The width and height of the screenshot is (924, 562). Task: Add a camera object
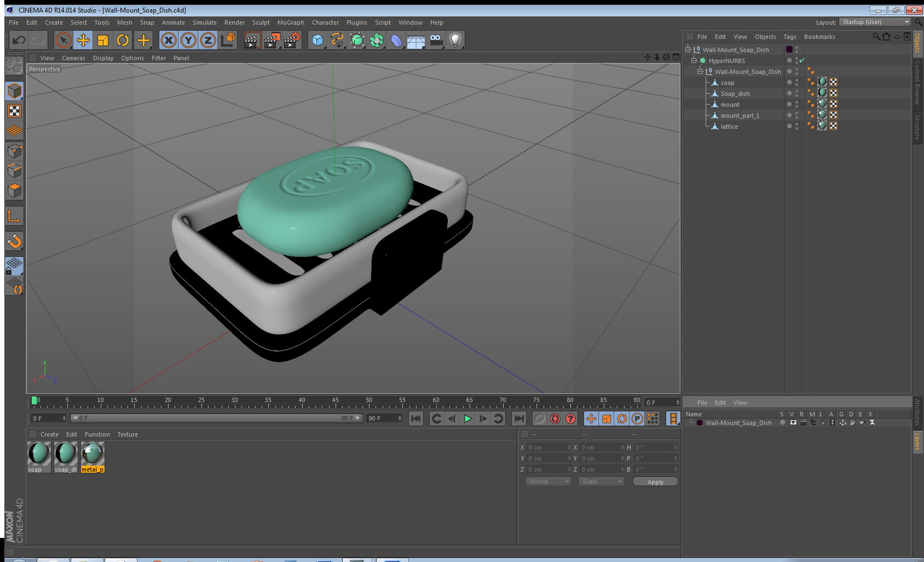[436, 40]
